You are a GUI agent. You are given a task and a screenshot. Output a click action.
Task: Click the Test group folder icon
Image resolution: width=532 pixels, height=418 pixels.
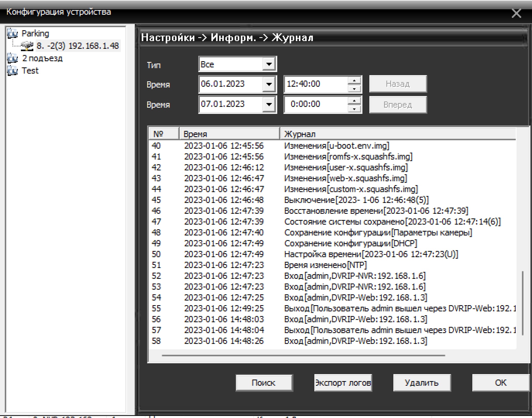(12, 70)
